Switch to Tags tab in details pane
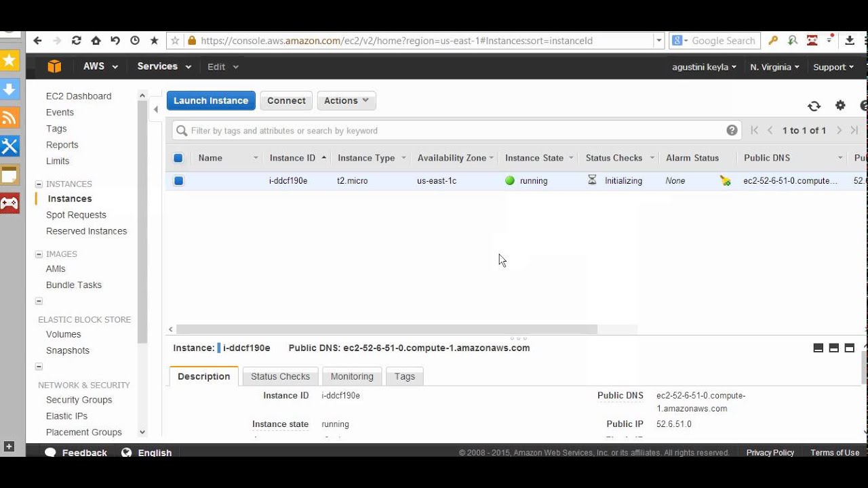The width and height of the screenshot is (868, 488). click(x=405, y=376)
